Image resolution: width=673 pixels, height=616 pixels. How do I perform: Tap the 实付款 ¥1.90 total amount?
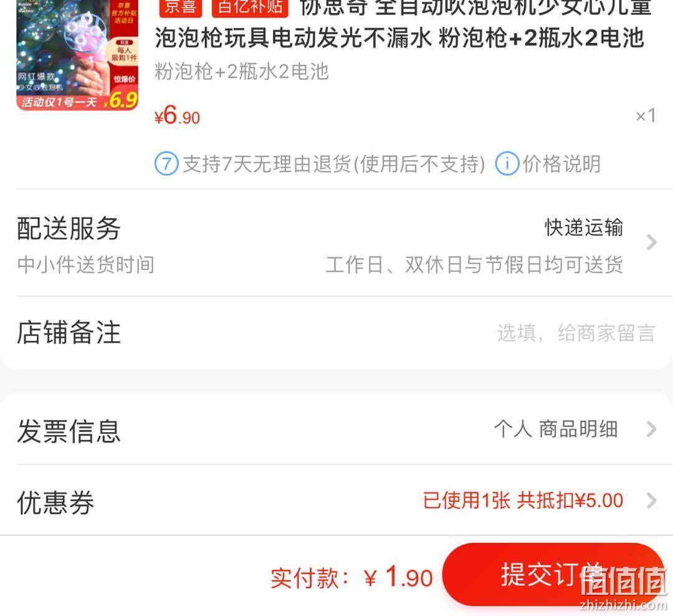pos(351,577)
